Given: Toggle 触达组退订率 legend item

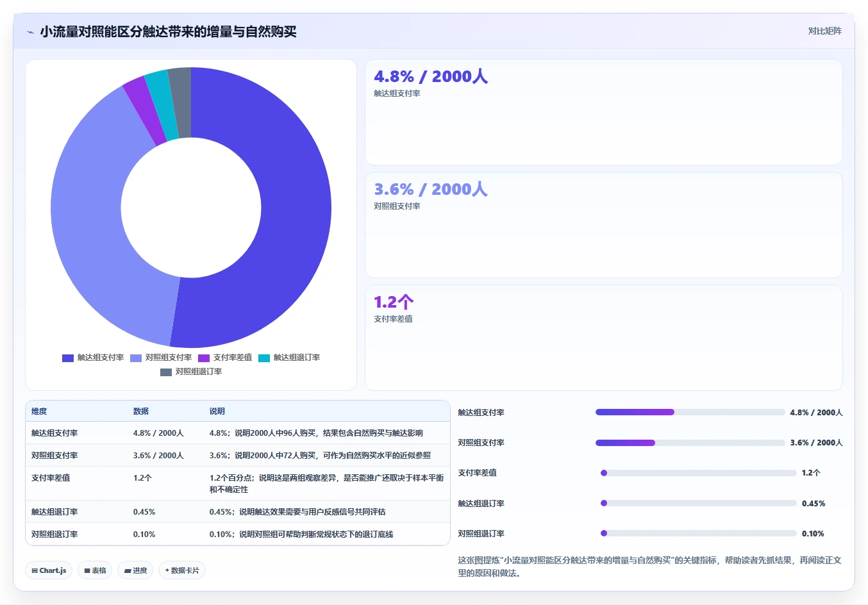Looking at the screenshot, I should [289, 358].
